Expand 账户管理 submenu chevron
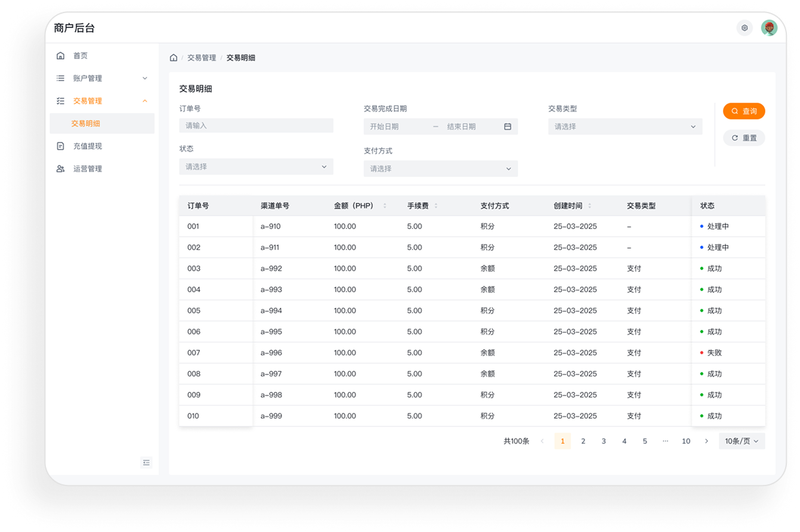Screen dimensions: 800x532 click(x=144, y=78)
